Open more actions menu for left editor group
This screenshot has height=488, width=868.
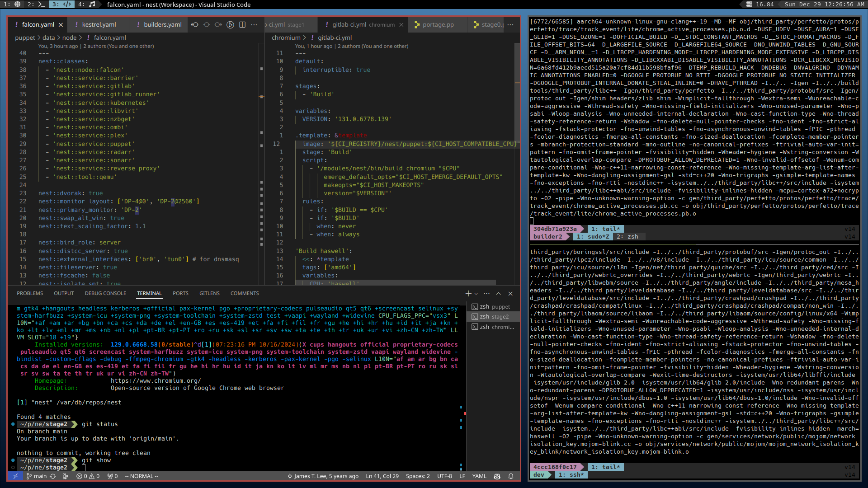(254, 25)
